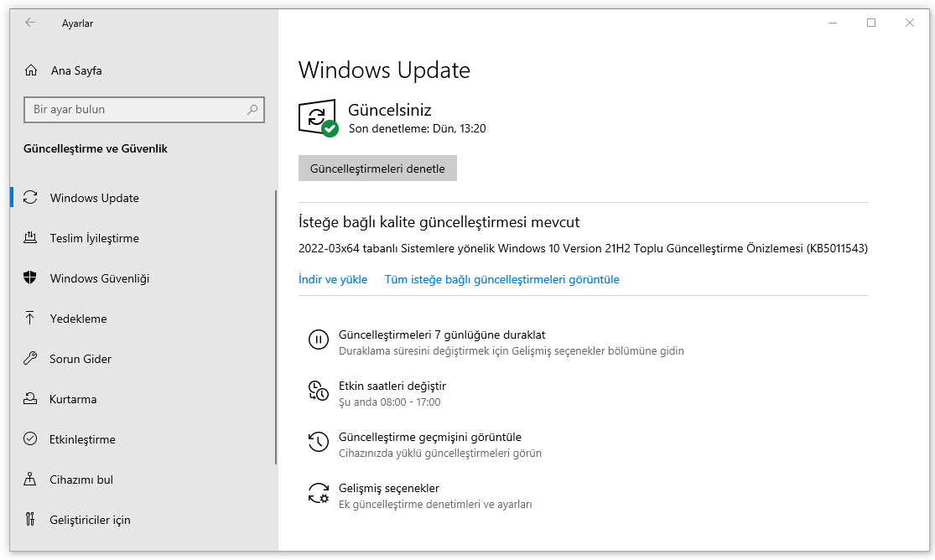The height and width of the screenshot is (560, 935).
Task: Click the Bir ayar bulun search field
Action: (134, 109)
